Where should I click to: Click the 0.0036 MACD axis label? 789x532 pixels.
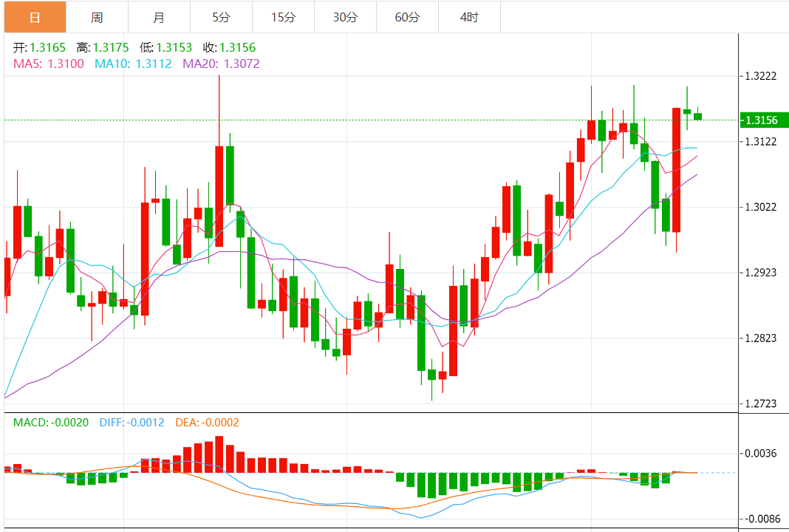pos(761,454)
